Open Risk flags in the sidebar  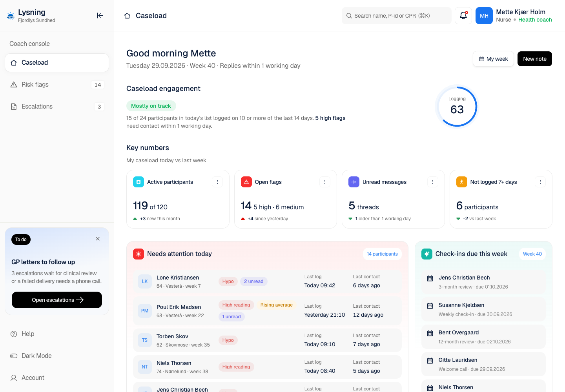click(x=57, y=85)
